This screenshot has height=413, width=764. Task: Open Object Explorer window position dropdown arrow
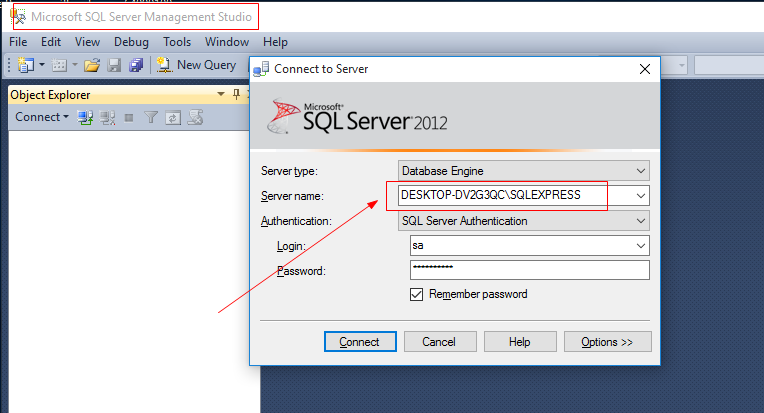(x=221, y=94)
